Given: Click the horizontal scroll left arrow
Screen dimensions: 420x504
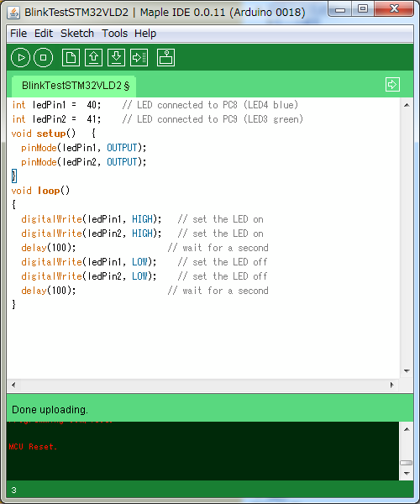Looking at the screenshot, I should pos(13,385).
